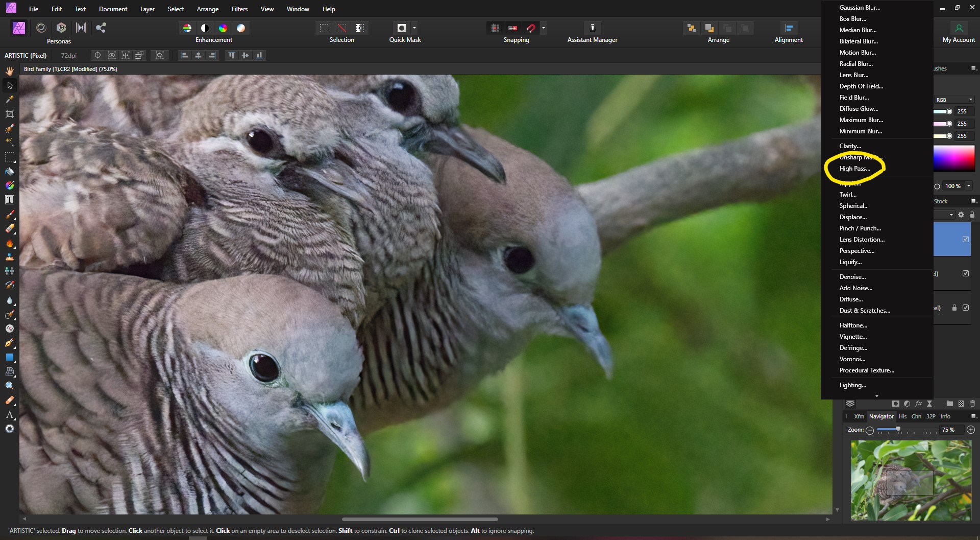Open the snapping options dropdown arrow
980x540 pixels.
point(544,28)
